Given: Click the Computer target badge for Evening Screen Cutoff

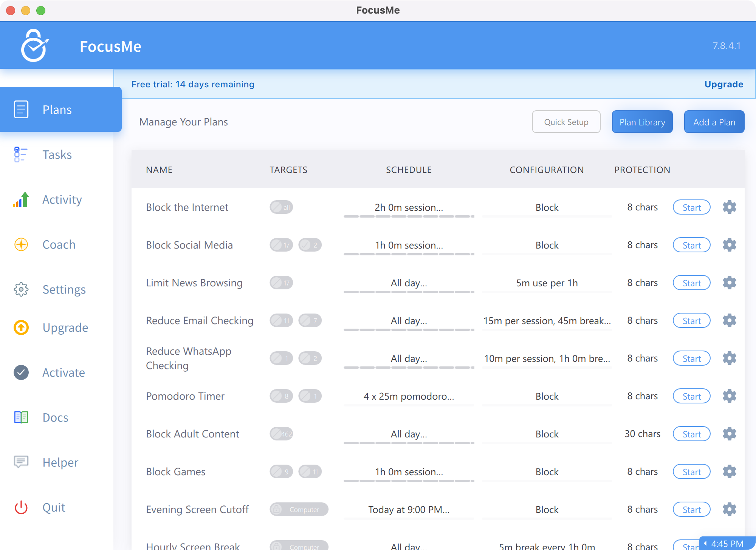Looking at the screenshot, I should click(x=299, y=509).
